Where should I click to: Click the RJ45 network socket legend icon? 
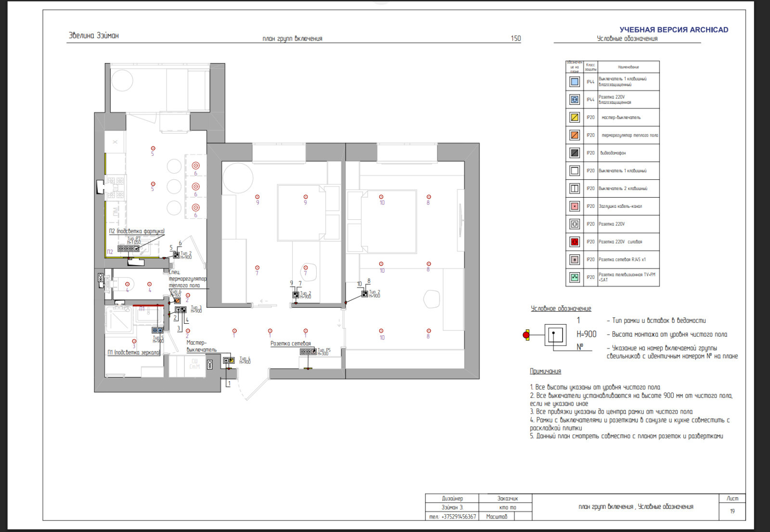[x=574, y=260]
